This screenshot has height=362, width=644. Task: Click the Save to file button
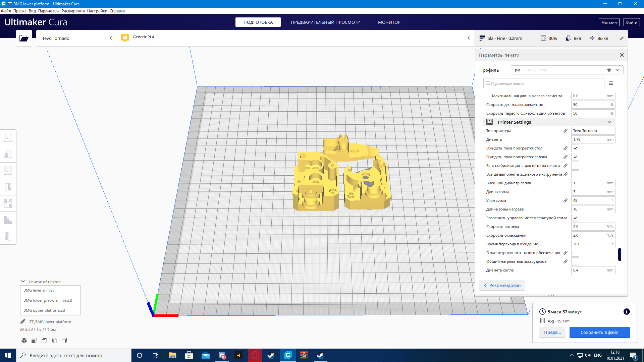(599, 332)
